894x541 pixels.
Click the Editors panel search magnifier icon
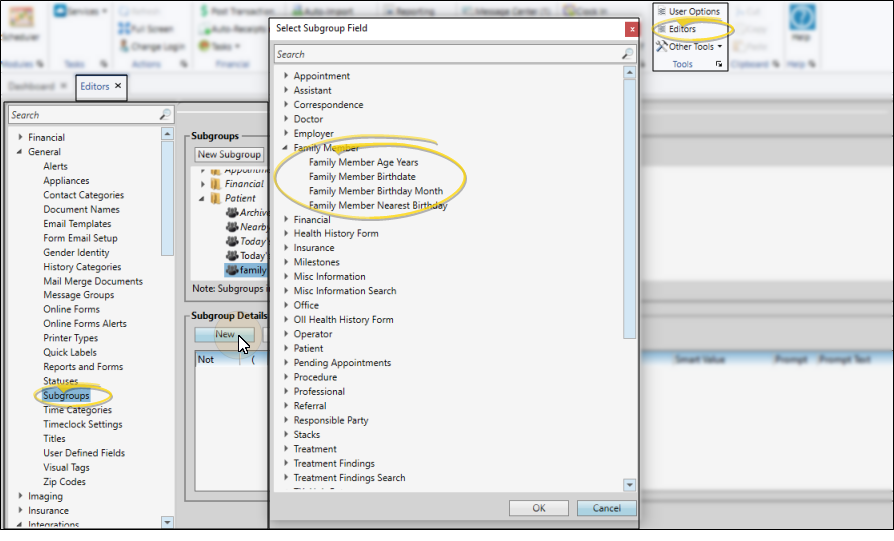click(165, 115)
